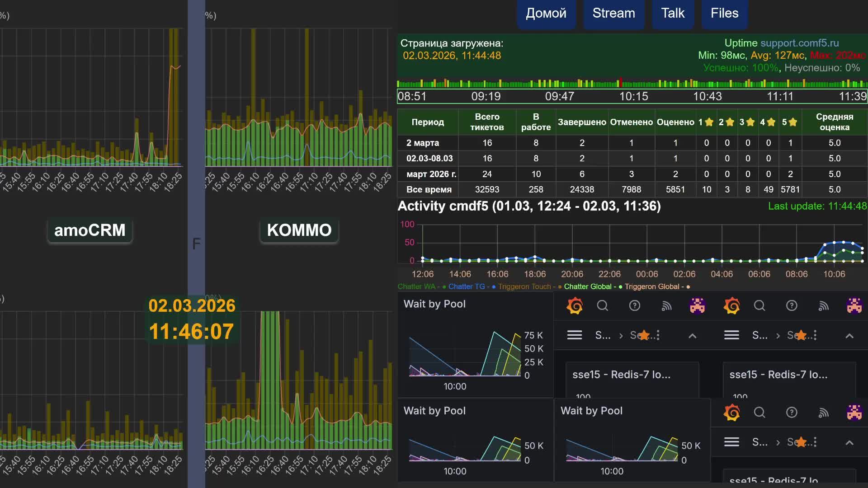
Task: Click the collapse chevron in the bottom-right Grafana panel
Action: pos(849,442)
